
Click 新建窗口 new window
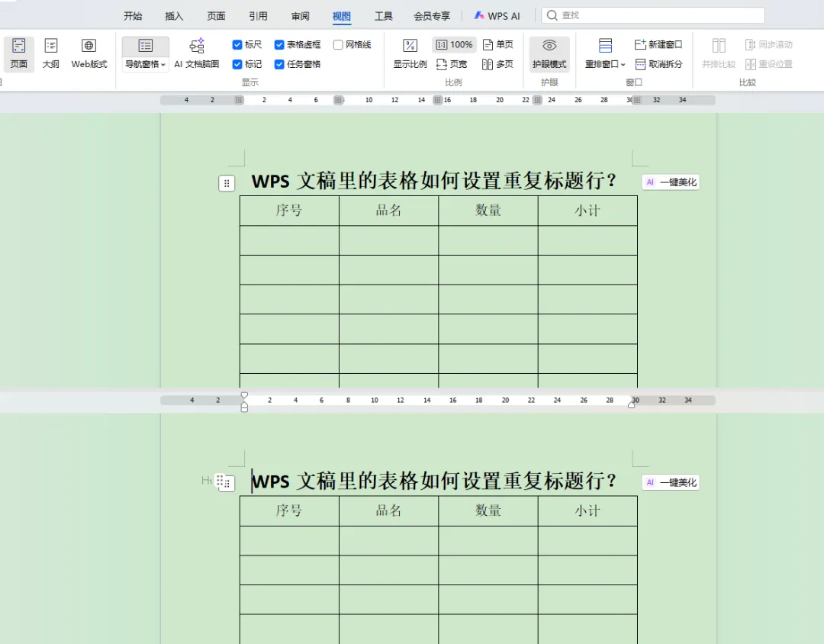658,45
